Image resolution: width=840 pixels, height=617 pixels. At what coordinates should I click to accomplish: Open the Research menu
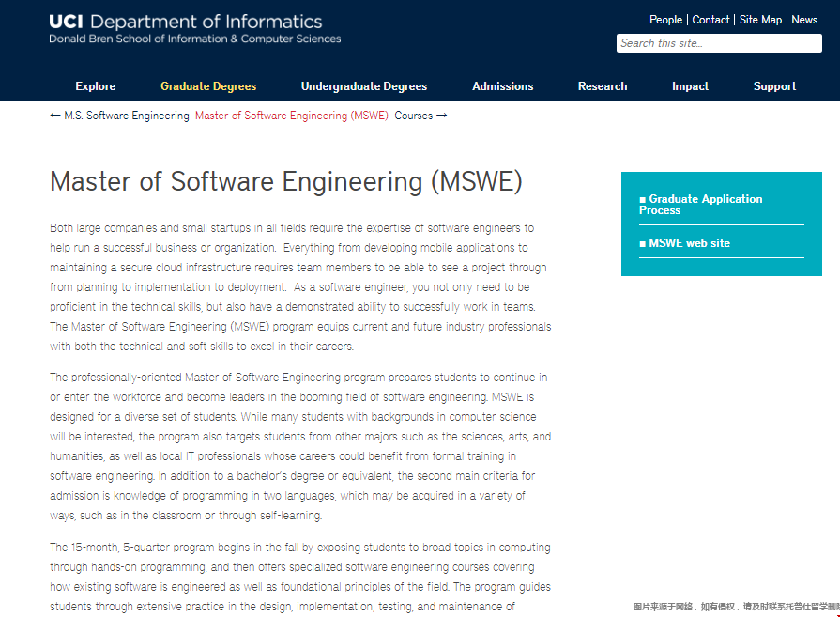click(x=603, y=86)
